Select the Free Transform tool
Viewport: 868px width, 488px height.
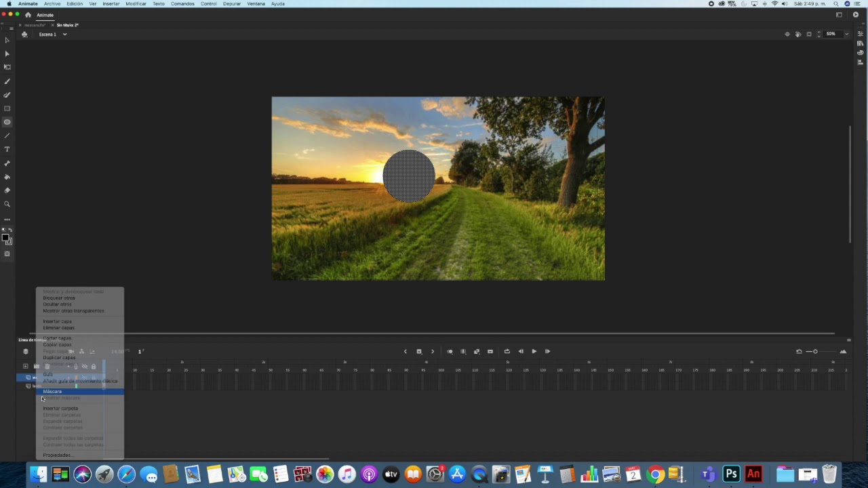(x=7, y=67)
